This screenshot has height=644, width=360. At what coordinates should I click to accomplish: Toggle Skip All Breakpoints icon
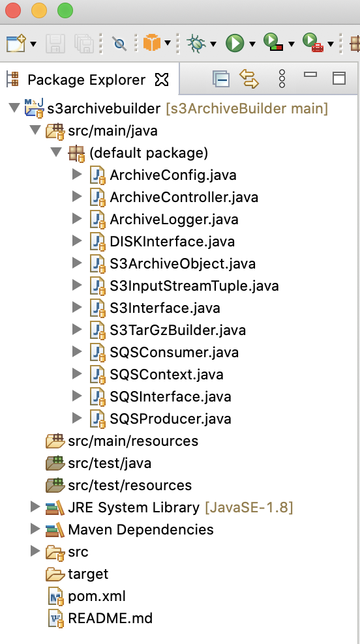point(119,43)
